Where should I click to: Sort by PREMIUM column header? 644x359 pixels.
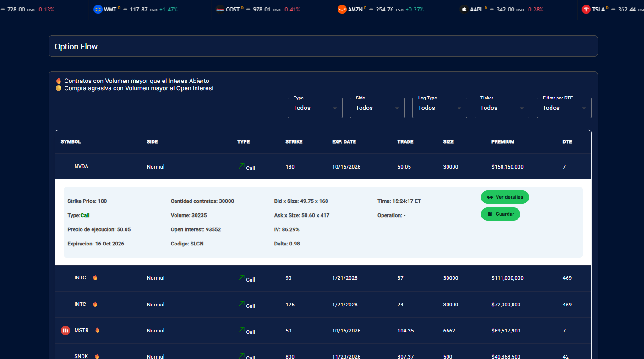click(503, 142)
